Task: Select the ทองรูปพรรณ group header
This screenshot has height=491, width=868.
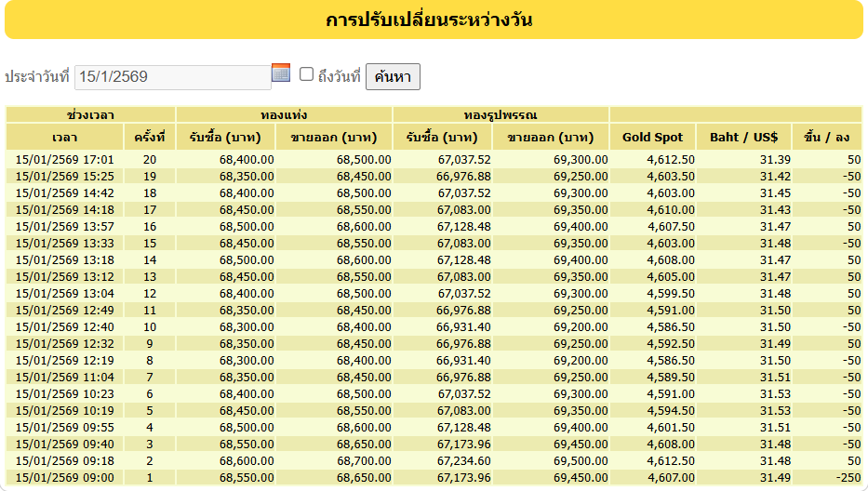Action: coord(501,114)
